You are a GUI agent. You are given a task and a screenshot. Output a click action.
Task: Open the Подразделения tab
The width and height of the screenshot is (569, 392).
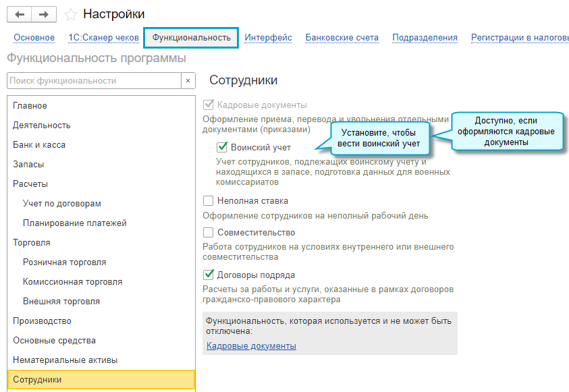(425, 38)
